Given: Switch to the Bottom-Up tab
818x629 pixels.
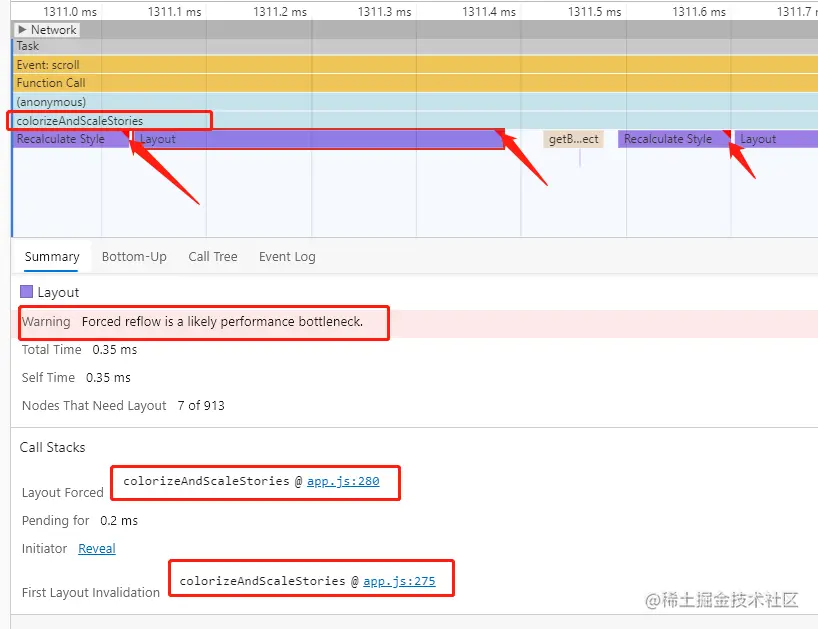Looking at the screenshot, I should [x=134, y=257].
